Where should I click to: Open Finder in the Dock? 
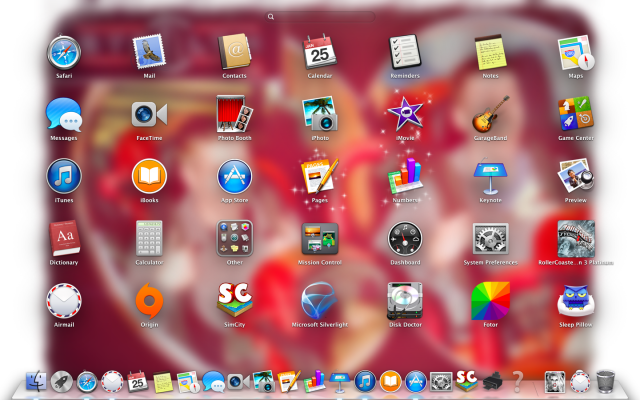pos(36,382)
